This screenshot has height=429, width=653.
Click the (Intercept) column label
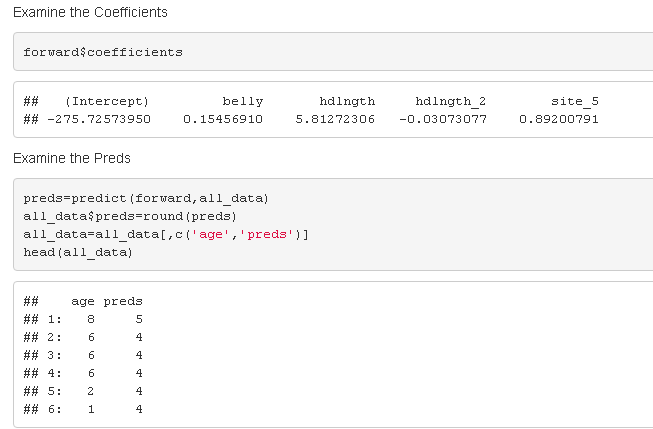[x=107, y=101]
